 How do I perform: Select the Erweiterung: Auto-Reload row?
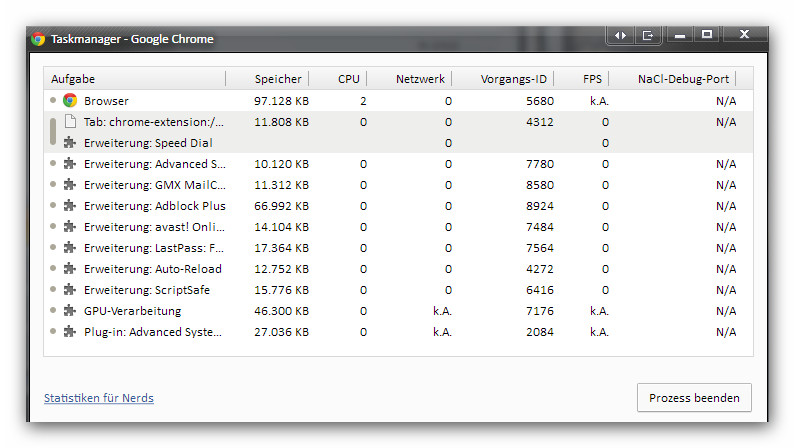[399, 269]
